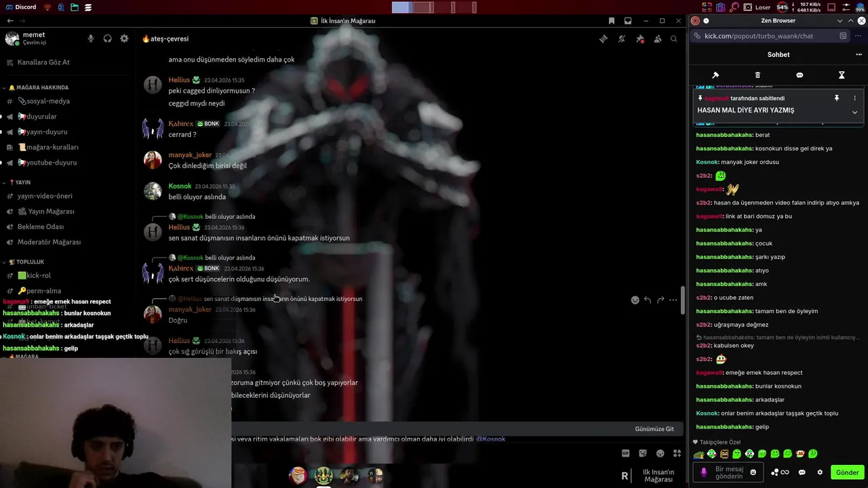Open Kick chat settings gear
This screenshot has width=868, height=488.
coord(820,472)
